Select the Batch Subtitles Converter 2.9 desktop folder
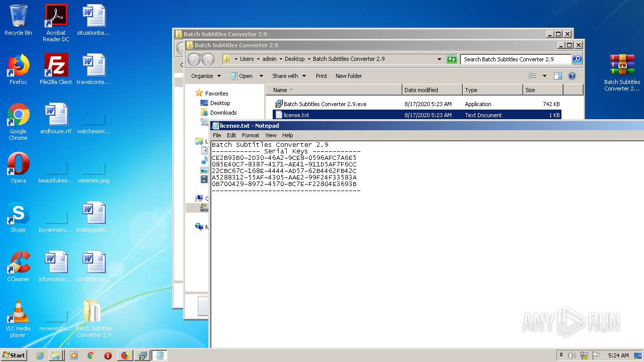This screenshot has height=362, width=644. click(x=94, y=319)
